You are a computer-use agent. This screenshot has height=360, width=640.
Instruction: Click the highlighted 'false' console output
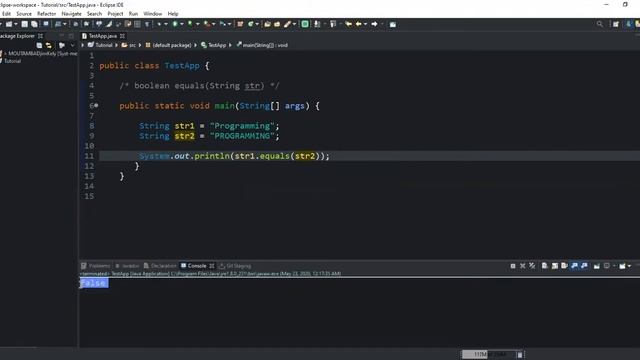pos(94,283)
